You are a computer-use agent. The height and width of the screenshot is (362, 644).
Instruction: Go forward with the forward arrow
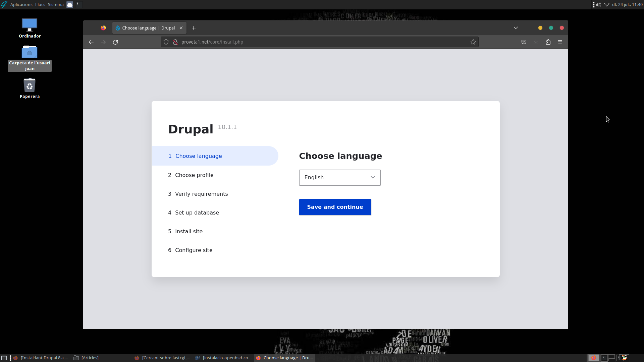tap(103, 42)
